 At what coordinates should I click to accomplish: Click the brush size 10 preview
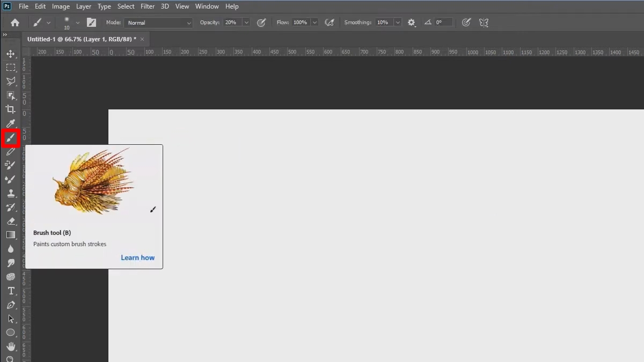[x=67, y=23]
